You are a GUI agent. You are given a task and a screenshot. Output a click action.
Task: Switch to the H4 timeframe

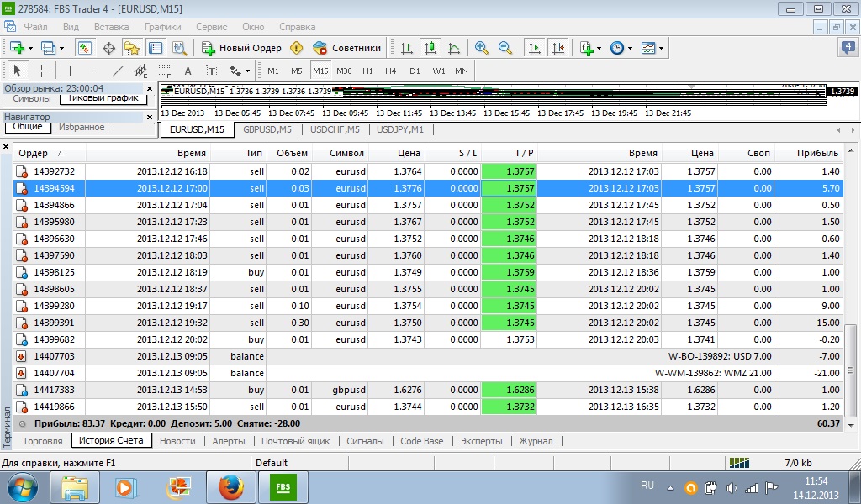[x=390, y=71]
